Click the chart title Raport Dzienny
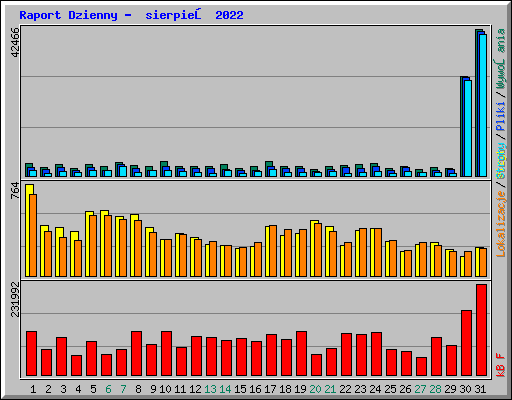The image size is (512, 400). (68, 15)
